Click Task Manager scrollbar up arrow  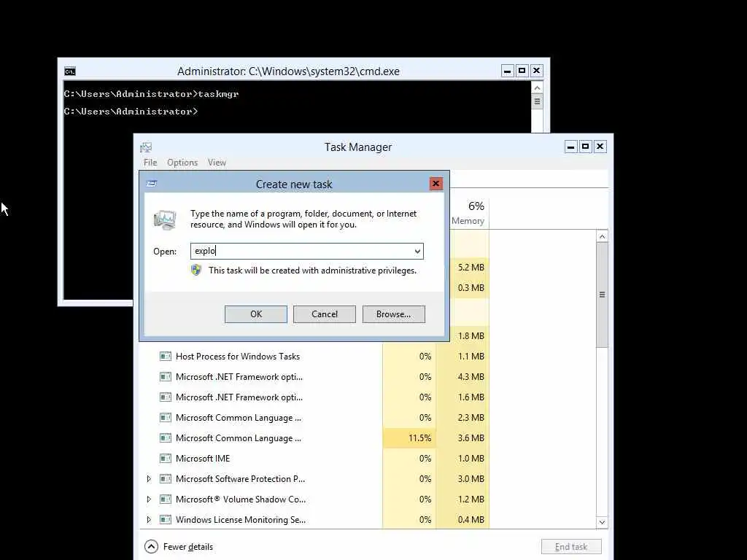602,237
